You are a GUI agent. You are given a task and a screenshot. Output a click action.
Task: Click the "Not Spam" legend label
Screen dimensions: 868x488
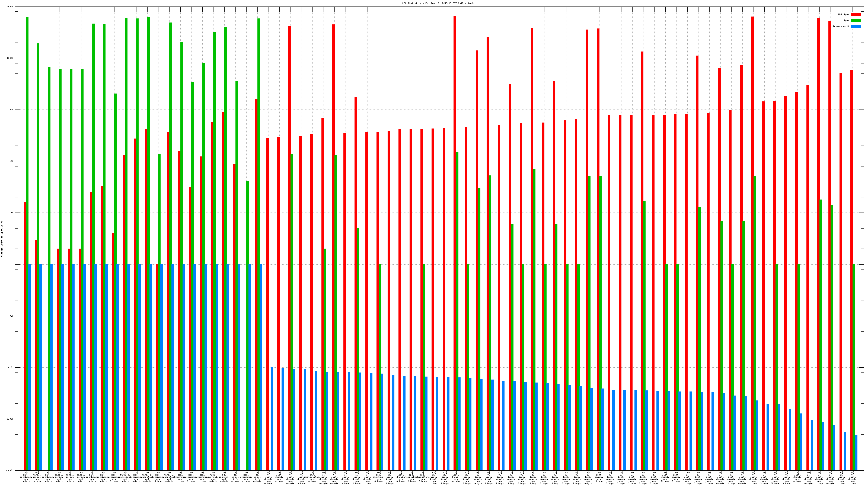(844, 14)
